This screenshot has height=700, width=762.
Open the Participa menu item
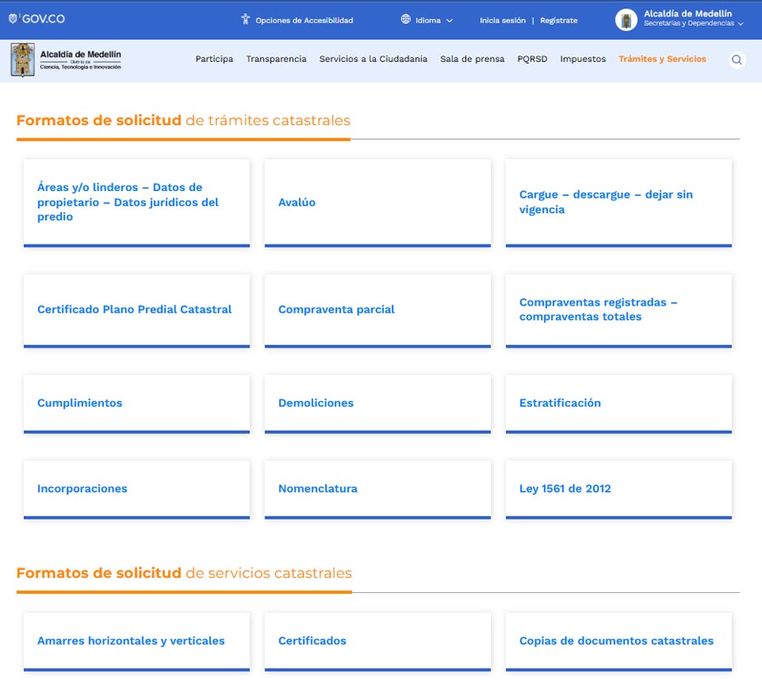point(214,59)
